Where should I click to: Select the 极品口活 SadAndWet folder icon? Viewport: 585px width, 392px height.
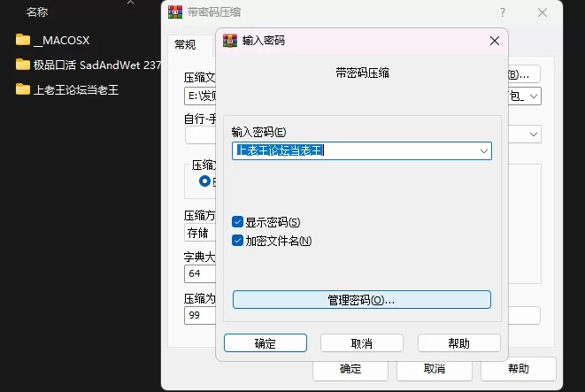[x=23, y=65]
